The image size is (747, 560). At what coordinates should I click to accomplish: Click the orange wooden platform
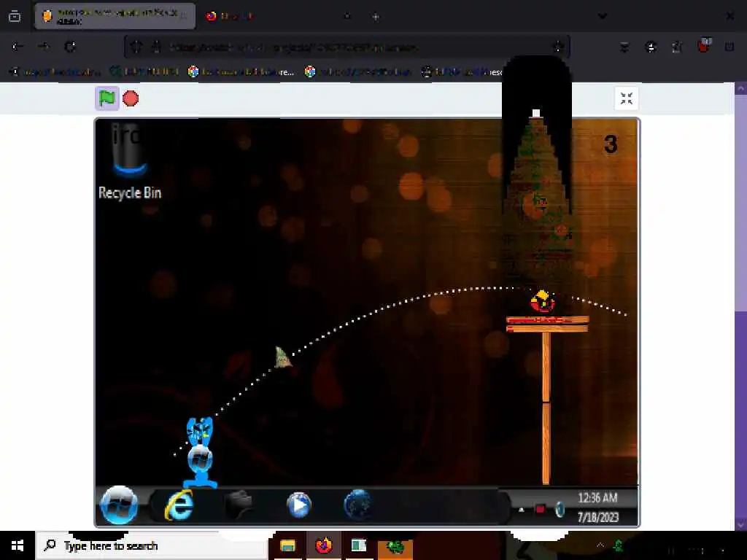point(547,324)
